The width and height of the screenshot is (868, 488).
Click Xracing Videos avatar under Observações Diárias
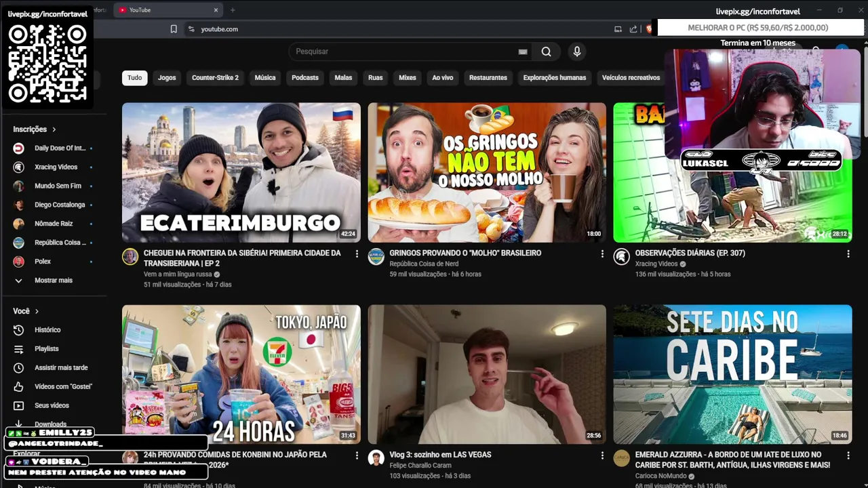pyautogui.click(x=621, y=257)
